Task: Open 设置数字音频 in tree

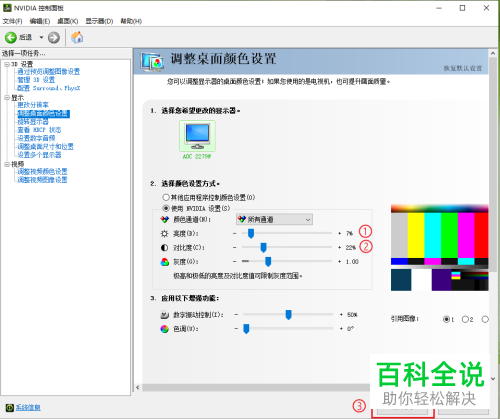Action: click(36, 138)
